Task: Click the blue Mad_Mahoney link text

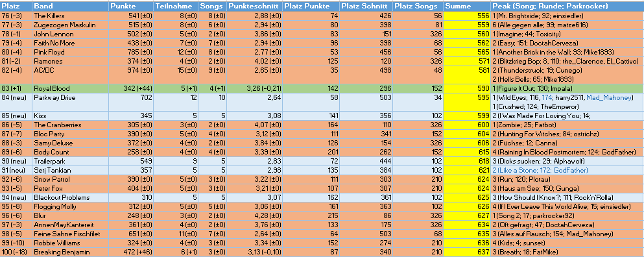Action: [605, 97]
